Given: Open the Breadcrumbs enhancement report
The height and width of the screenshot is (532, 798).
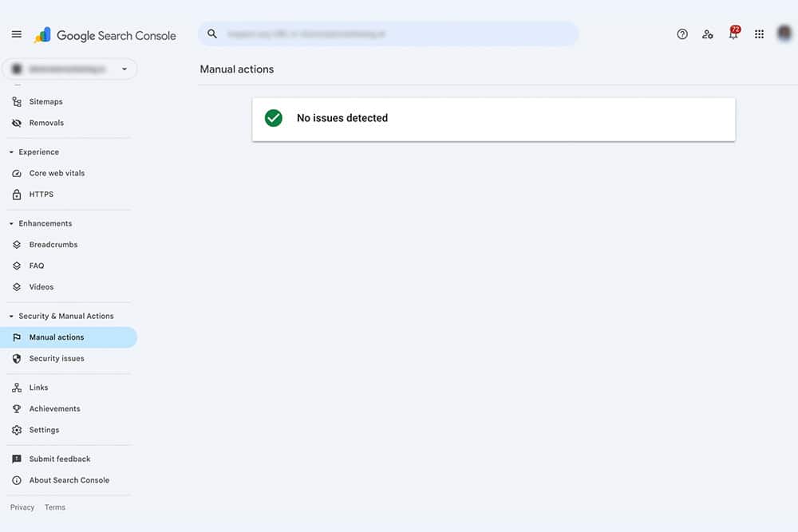Looking at the screenshot, I should pyautogui.click(x=17, y=244).
